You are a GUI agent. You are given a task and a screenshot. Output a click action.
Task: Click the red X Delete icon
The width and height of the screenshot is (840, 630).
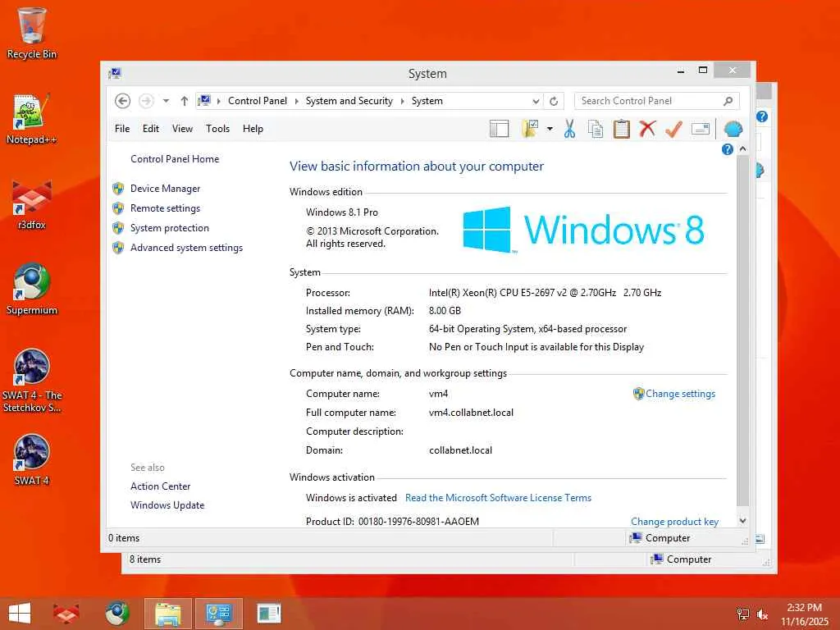tap(647, 129)
